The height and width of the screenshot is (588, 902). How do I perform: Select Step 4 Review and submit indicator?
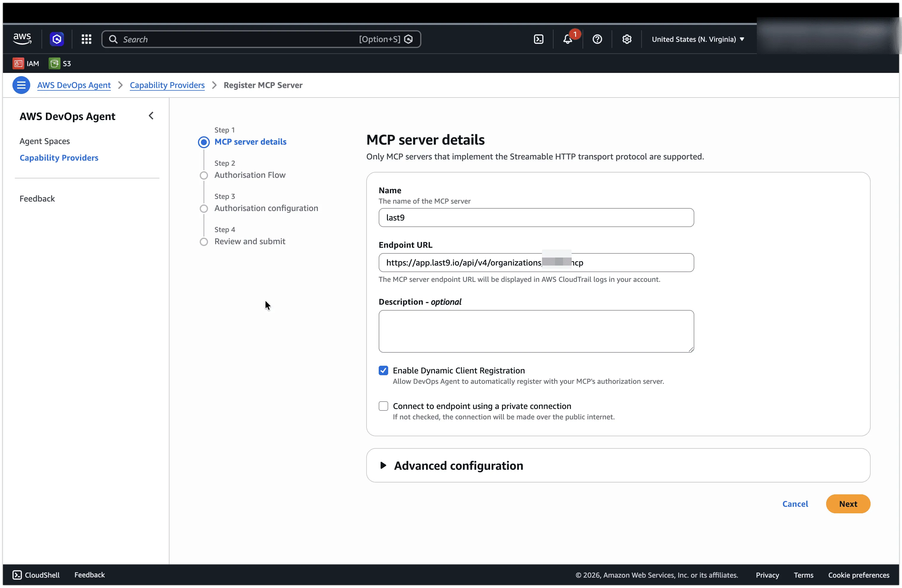pyautogui.click(x=204, y=242)
